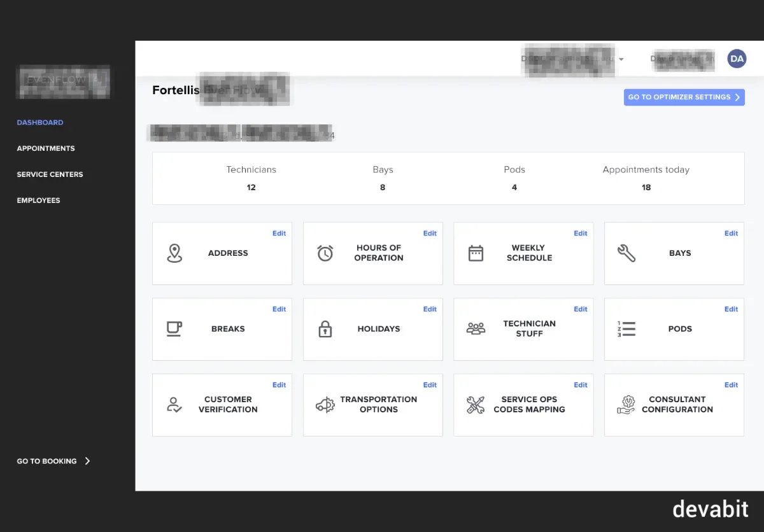
Task: Click the Pods numbered list icon
Action: [x=626, y=328]
